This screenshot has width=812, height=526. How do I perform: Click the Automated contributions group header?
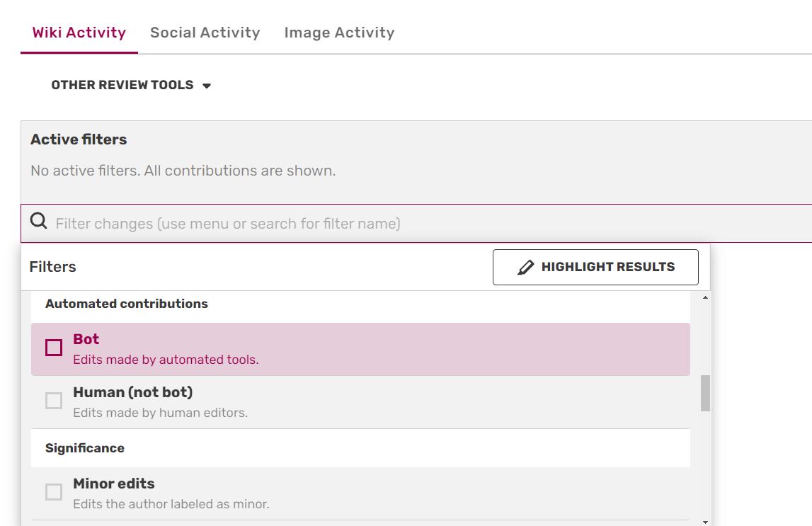click(x=127, y=304)
